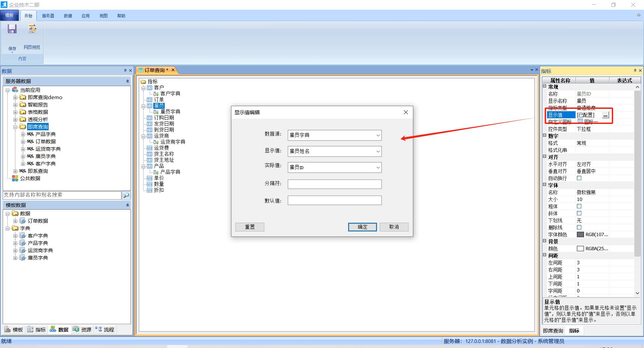Select 运货费 indicator in center tree

pos(161,148)
